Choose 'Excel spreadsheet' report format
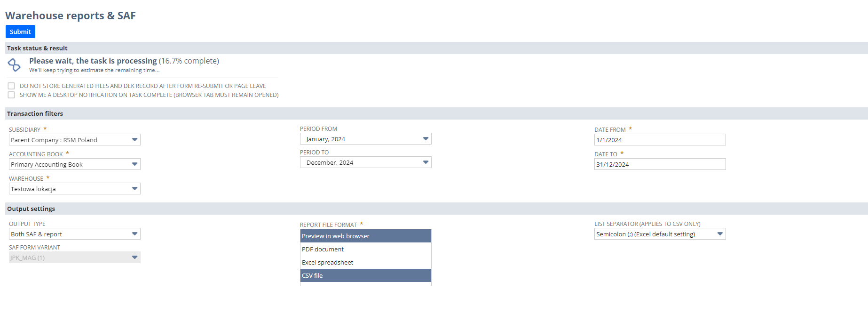 click(x=365, y=262)
